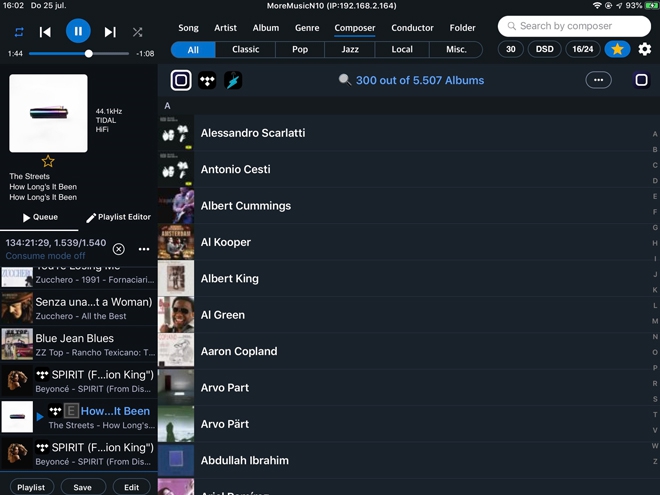Viewport: 660px width, 495px height.
Task: Select the Jazz filter segment
Action: coord(350,49)
